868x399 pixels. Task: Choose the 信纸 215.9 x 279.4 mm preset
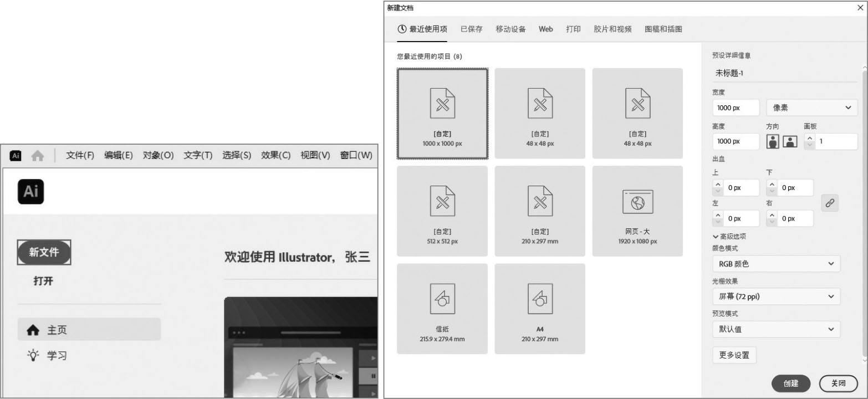(x=442, y=309)
